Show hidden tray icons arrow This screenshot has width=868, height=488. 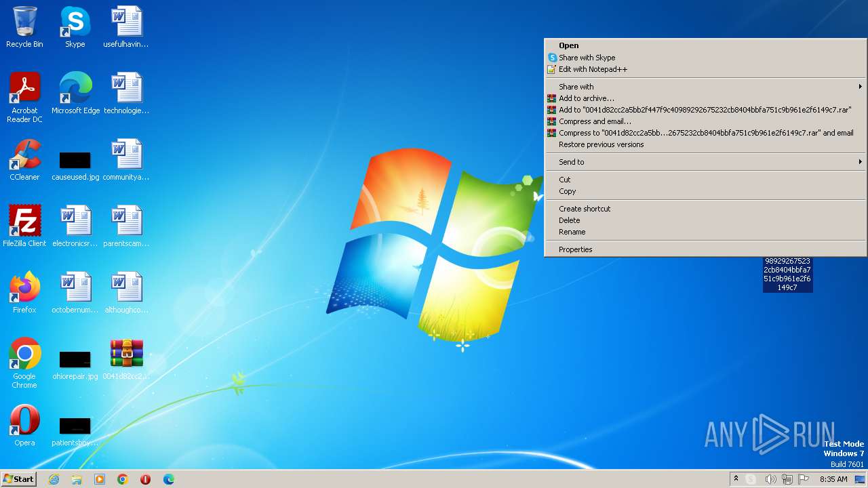point(736,479)
